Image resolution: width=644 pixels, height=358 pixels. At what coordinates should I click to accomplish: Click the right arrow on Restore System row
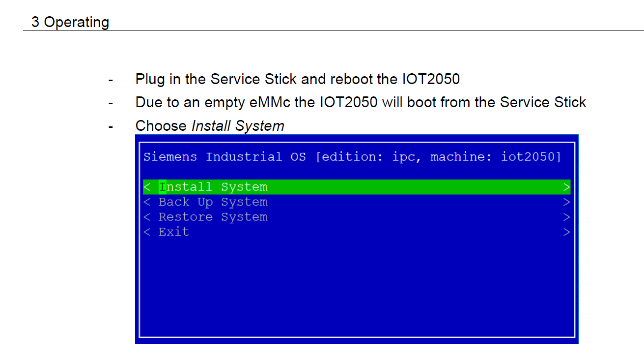[x=566, y=217]
